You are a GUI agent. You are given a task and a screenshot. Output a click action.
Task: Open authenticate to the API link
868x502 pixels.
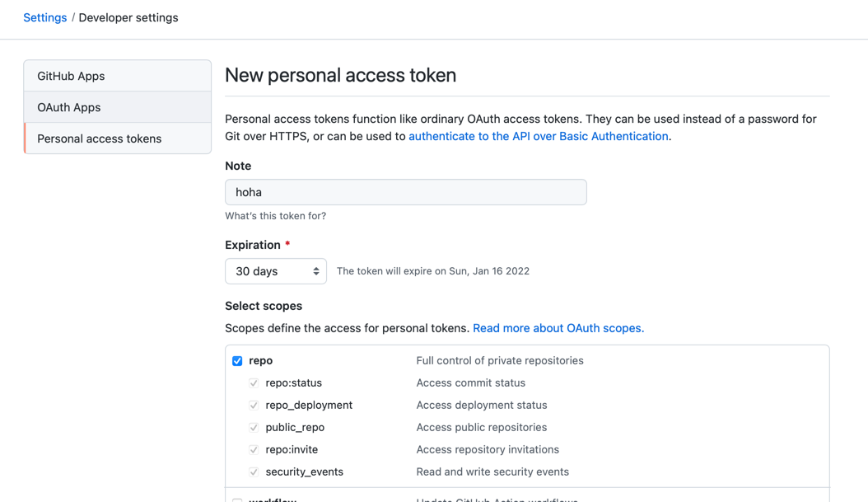(x=538, y=136)
